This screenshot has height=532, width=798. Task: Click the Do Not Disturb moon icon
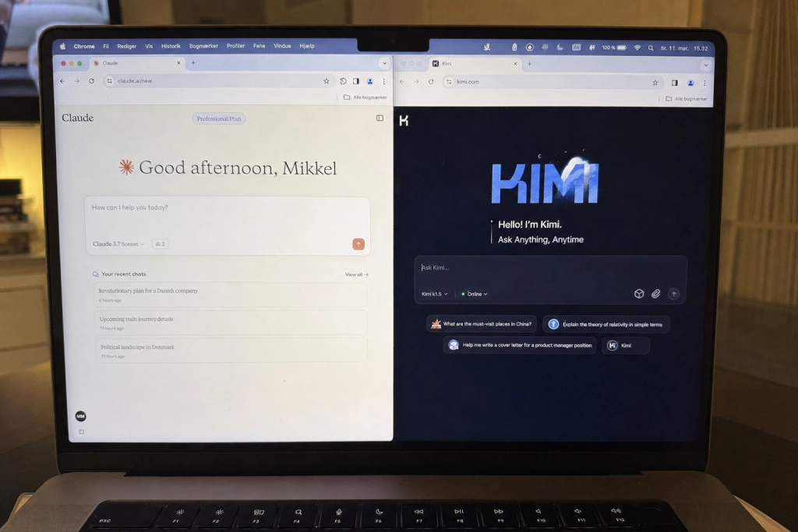click(560, 48)
